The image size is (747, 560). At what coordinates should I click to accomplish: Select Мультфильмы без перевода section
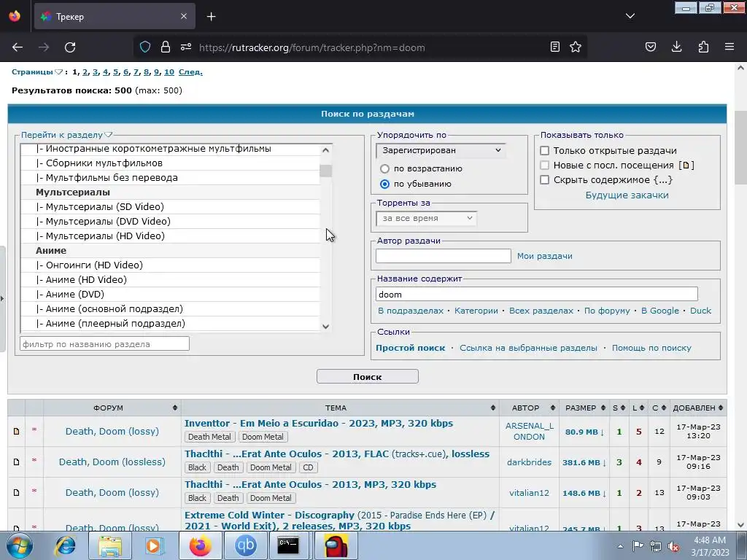click(x=170, y=178)
